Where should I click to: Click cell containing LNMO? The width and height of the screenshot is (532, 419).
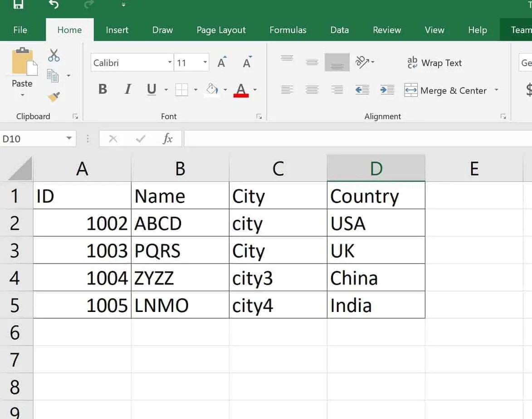coord(180,305)
